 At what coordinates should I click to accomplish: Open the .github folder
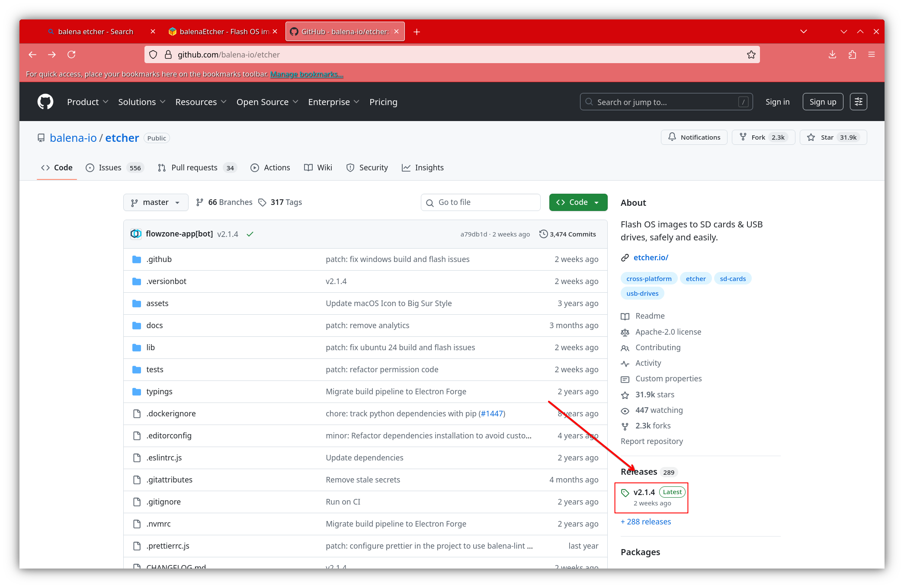pyautogui.click(x=159, y=259)
